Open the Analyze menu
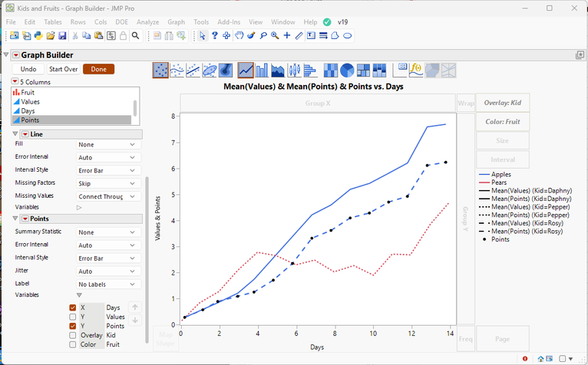 coord(147,22)
